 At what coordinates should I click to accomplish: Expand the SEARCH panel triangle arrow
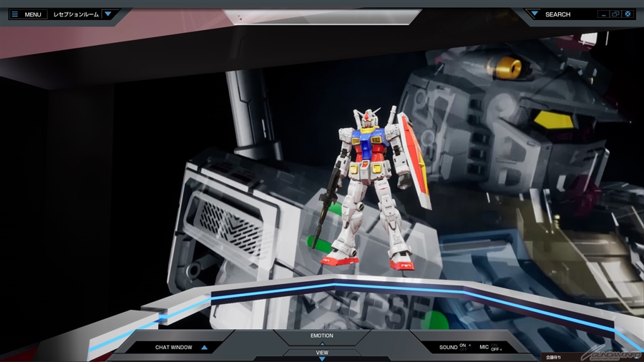click(535, 14)
